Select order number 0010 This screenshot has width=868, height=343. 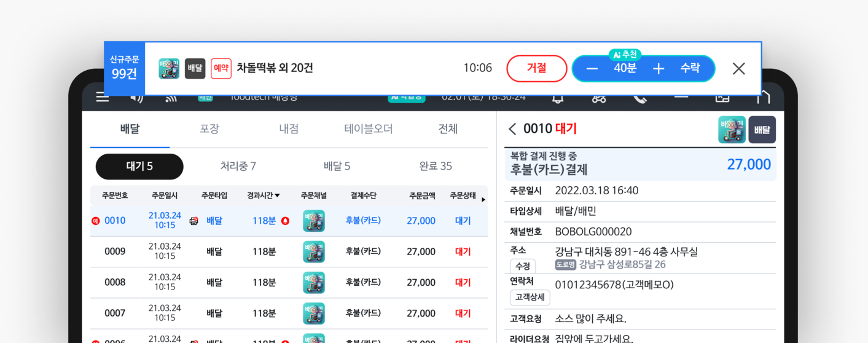[x=115, y=221]
